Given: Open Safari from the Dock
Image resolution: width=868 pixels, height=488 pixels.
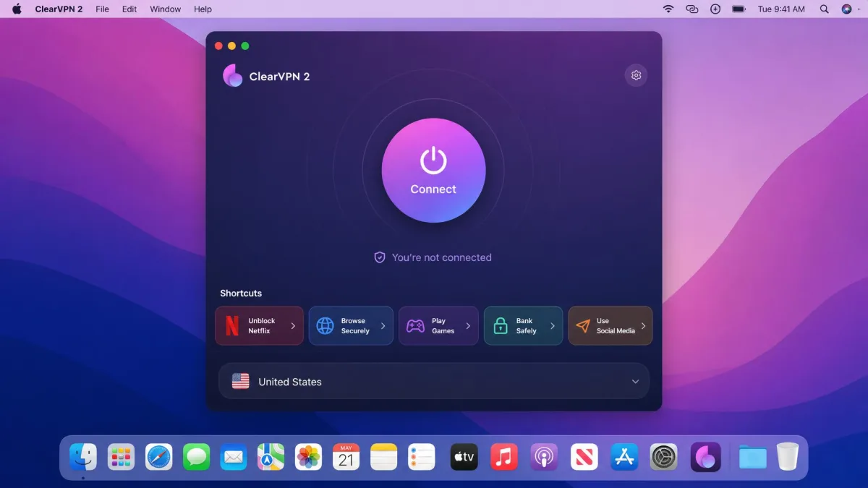Looking at the screenshot, I should (x=158, y=457).
